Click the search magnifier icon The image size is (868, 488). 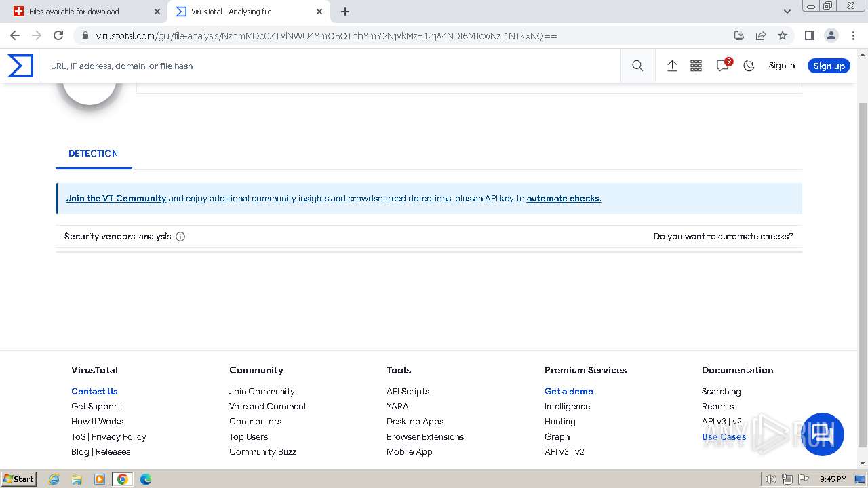point(637,66)
